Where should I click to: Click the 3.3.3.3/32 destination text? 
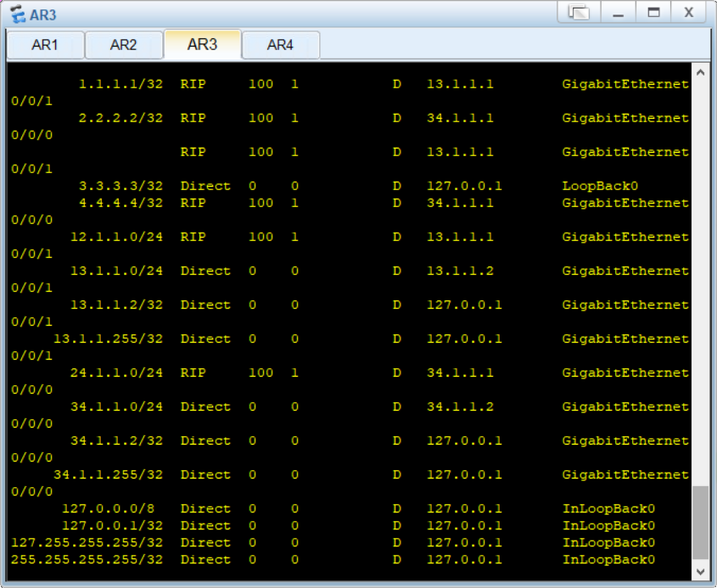[x=120, y=186]
